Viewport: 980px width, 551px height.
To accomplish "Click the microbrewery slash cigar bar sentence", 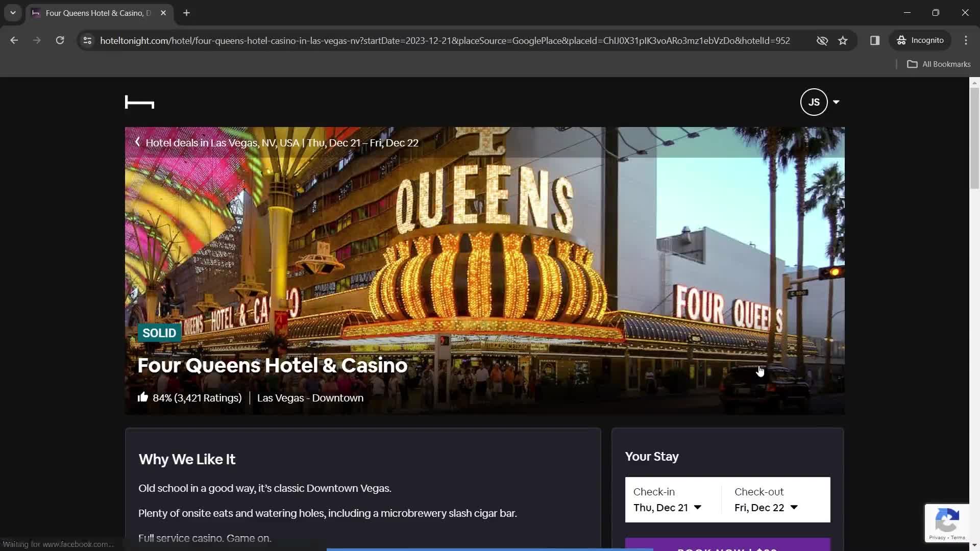I will click(328, 513).
